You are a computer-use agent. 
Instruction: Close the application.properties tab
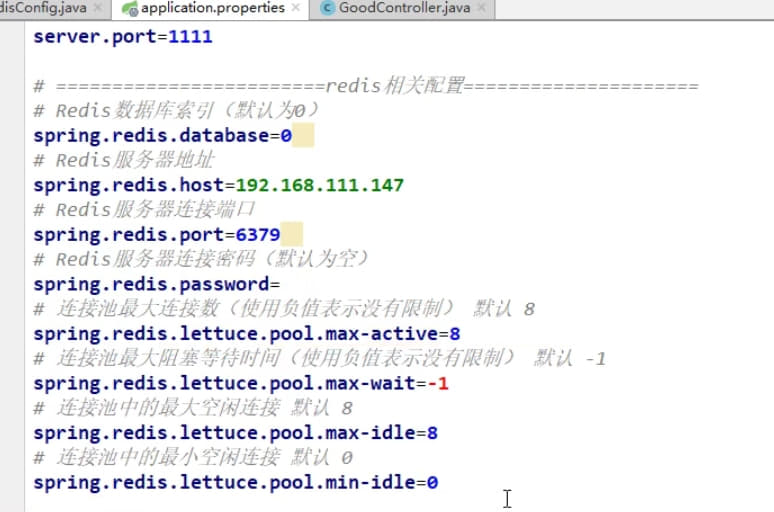(x=296, y=8)
